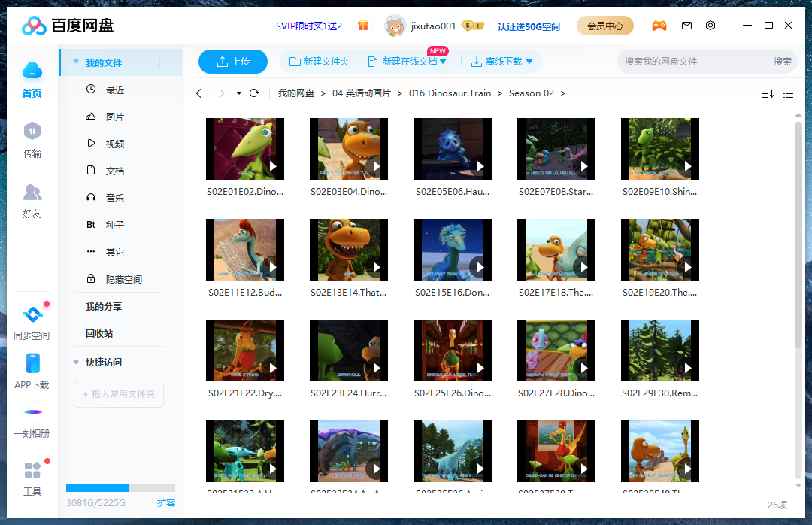The image size is (812, 525).
Task: Click file name S02E21E22.Dry...
Action: pyautogui.click(x=245, y=393)
